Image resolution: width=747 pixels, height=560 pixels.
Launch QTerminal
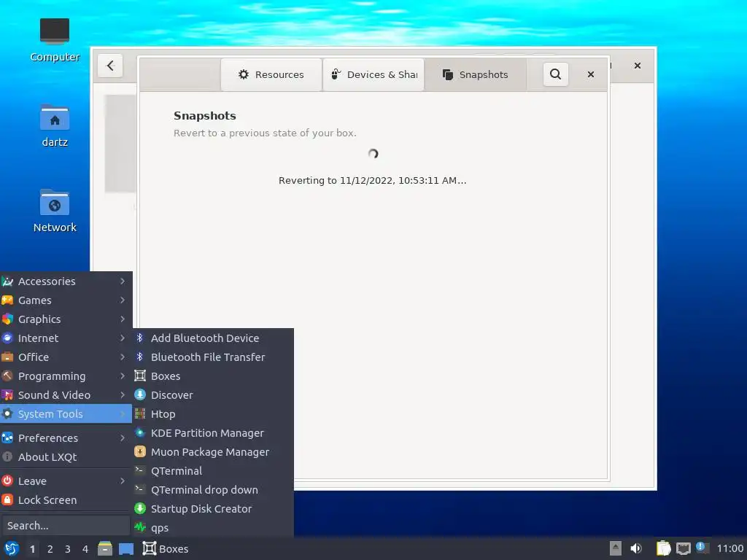pos(213,471)
